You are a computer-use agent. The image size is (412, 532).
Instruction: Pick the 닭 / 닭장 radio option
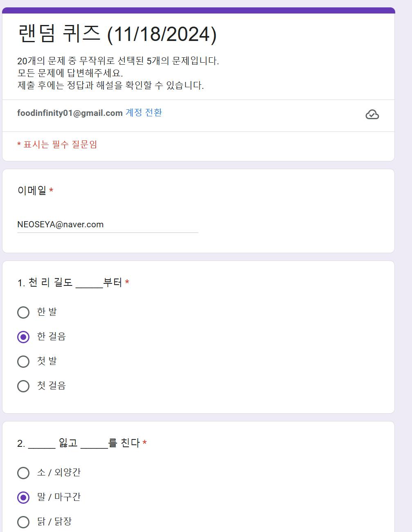click(23, 522)
